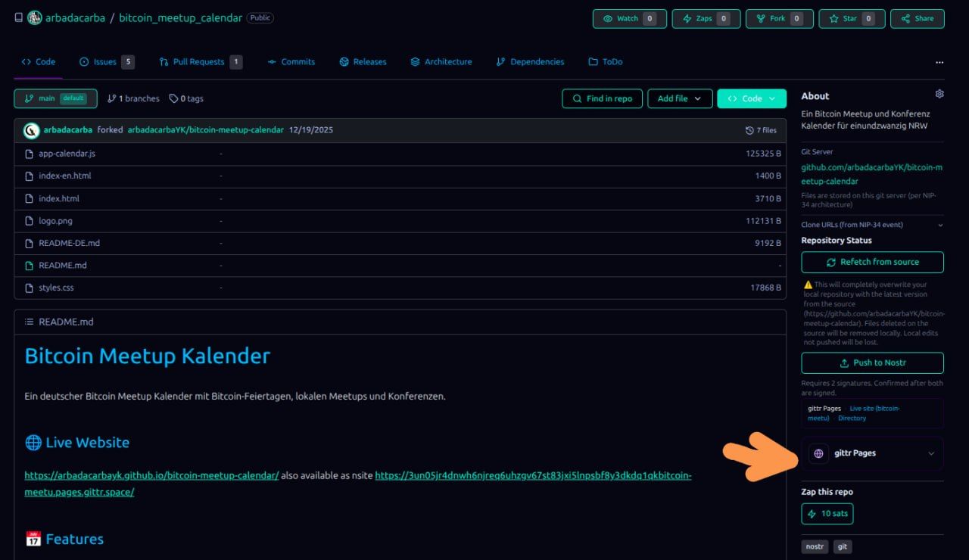Click the list icon in README.md header
Viewport: 969px width, 560px height.
click(x=29, y=322)
